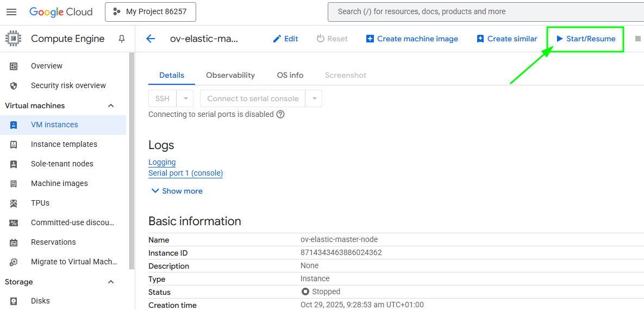Expand Show more under Logs
Viewport: 644px width, 310px height.
[176, 191]
